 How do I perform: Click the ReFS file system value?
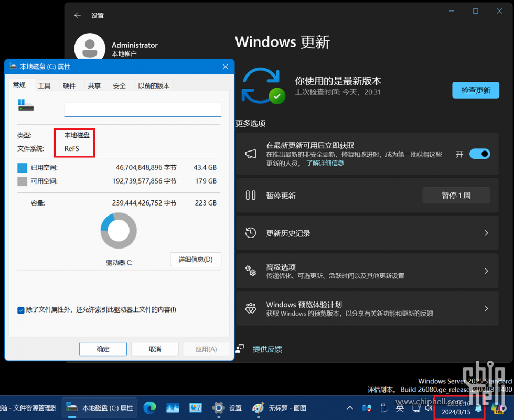(72, 148)
